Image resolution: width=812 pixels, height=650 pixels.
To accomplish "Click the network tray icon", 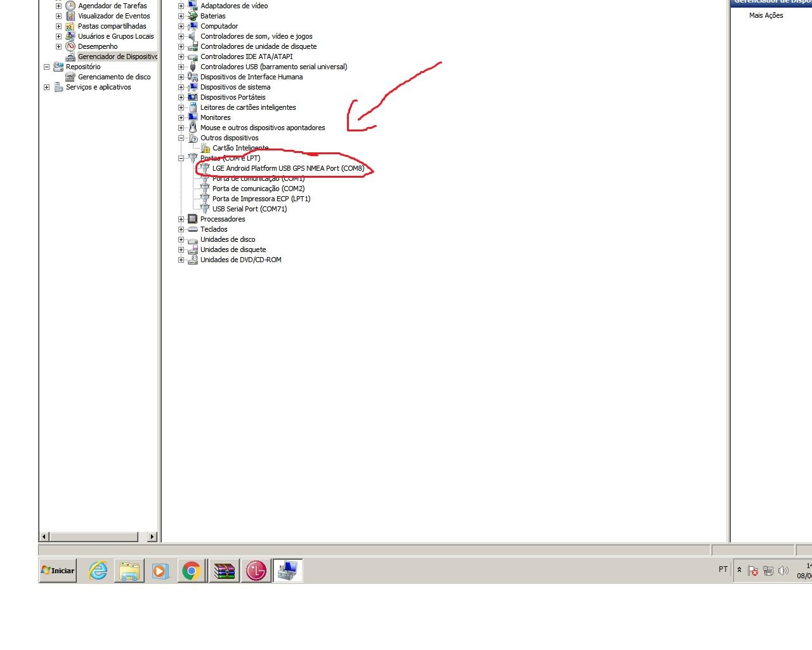I will coord(768,571).
